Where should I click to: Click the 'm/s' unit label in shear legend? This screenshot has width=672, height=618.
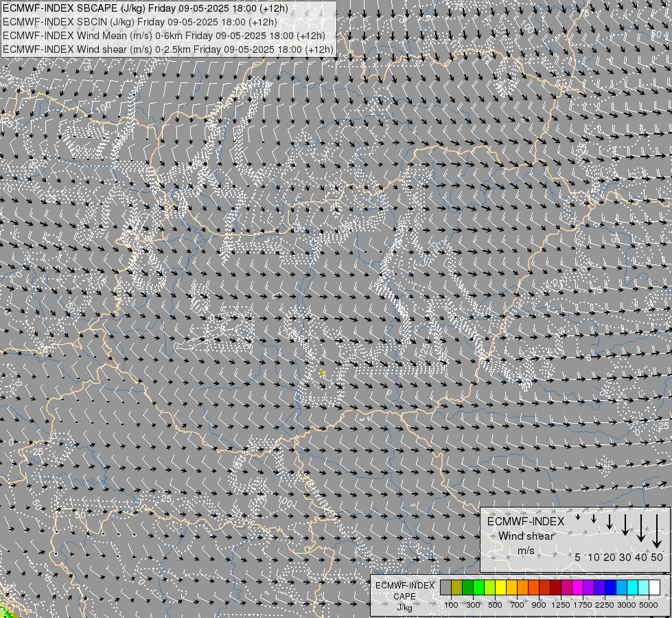coord(526,550)
